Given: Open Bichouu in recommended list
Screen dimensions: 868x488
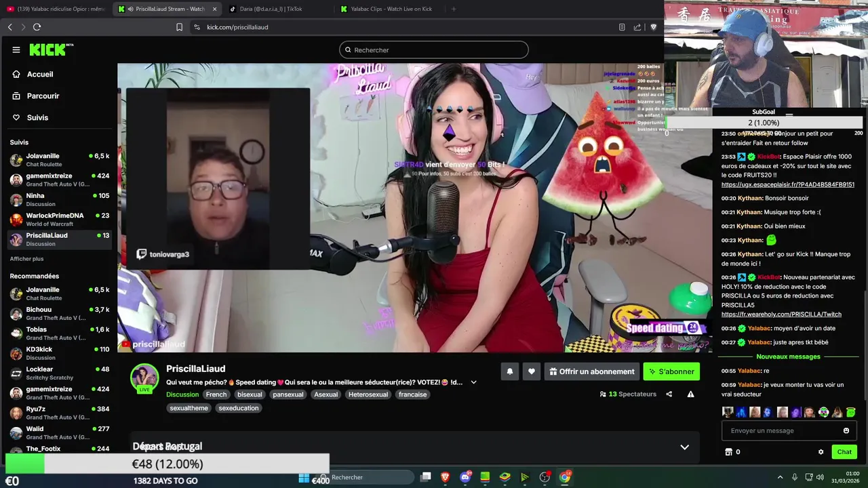Looking at the screenshot, I should [x=60, y=313].
